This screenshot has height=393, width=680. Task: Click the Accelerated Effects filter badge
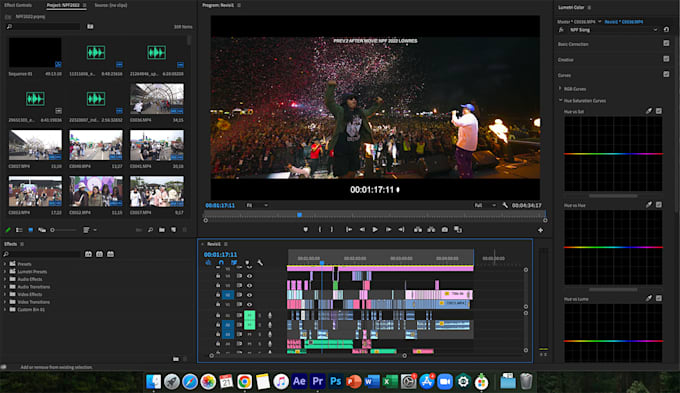point(88,254)
